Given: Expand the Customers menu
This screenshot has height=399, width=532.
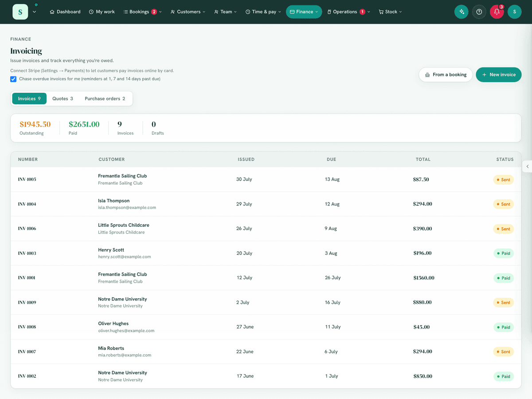Looking at the screenshot, I should coord(188,12).
